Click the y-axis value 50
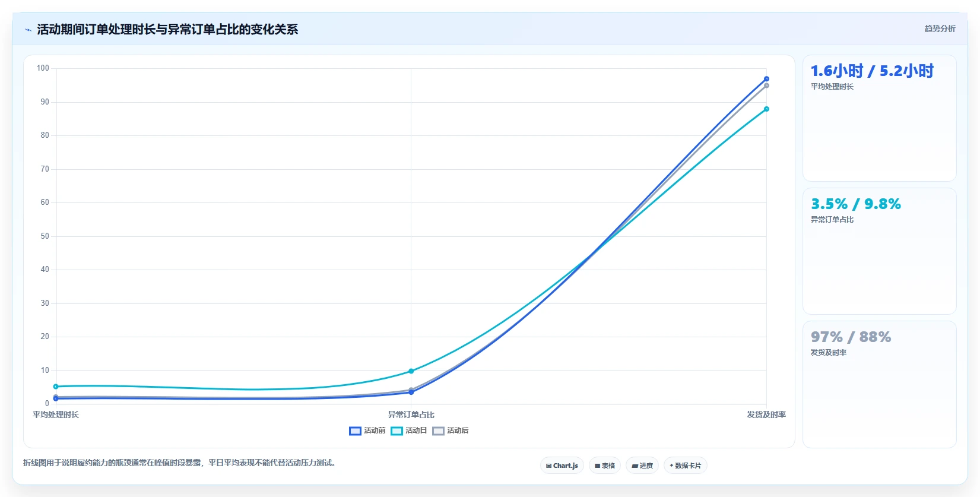This screenshot has width=980, height=497. coord(45,236)
